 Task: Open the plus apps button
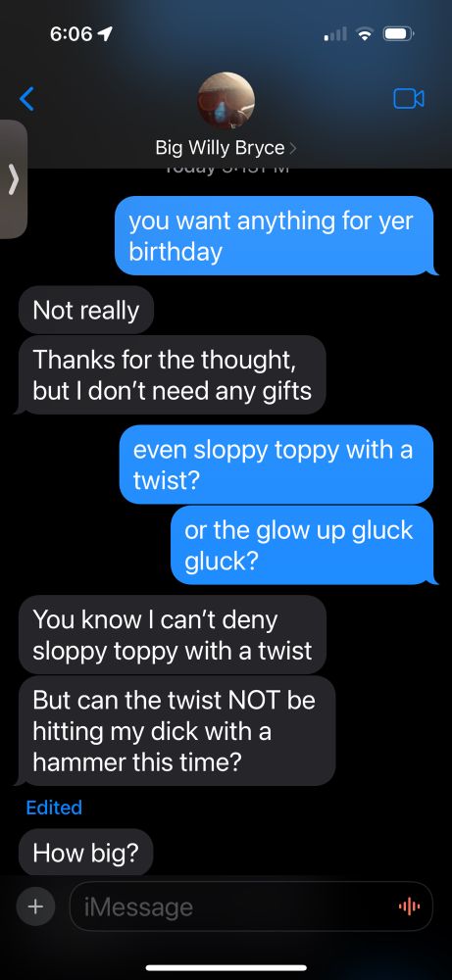tap(37, 905)
